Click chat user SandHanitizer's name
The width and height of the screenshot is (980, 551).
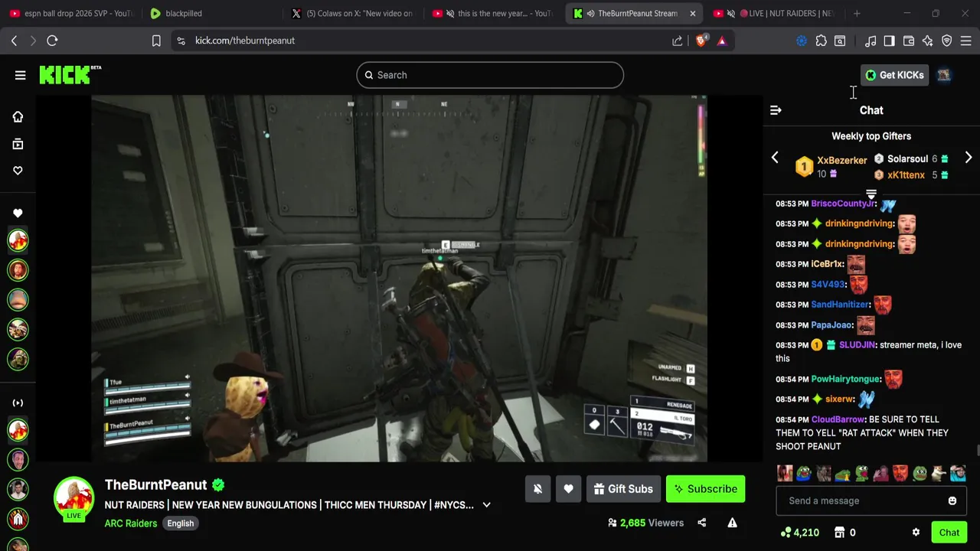[x=840, y=305]
